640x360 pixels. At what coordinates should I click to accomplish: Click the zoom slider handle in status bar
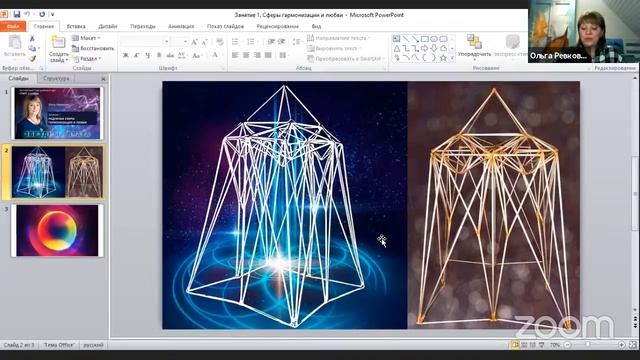point(588,345)
